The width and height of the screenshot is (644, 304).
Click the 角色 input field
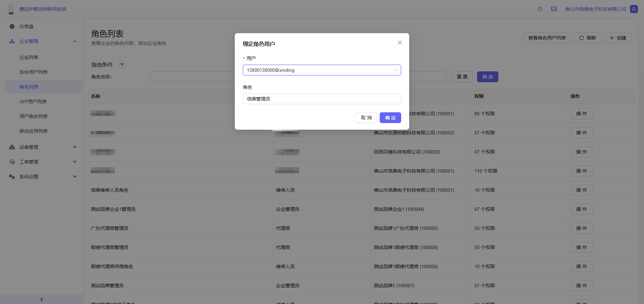322,99
